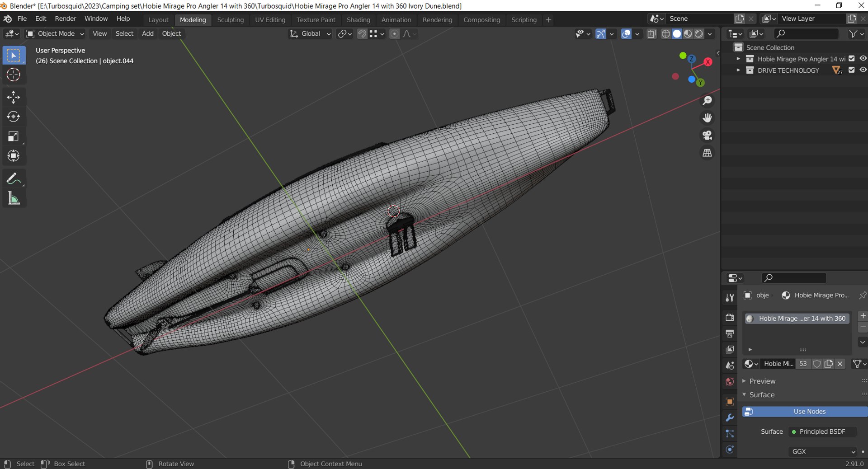
Task: Click the Principled BSDF surface shader field
Action: pos(822,431)
